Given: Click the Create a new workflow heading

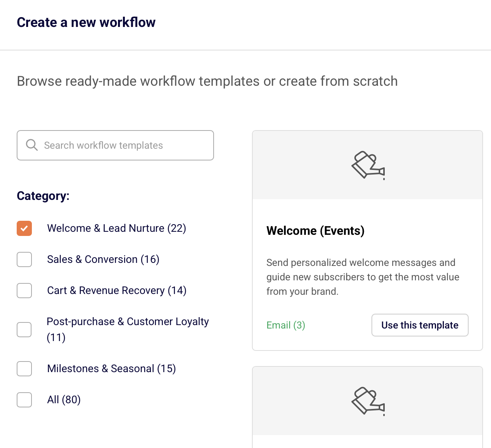Looking at the screenshot, I should point(86,22).
